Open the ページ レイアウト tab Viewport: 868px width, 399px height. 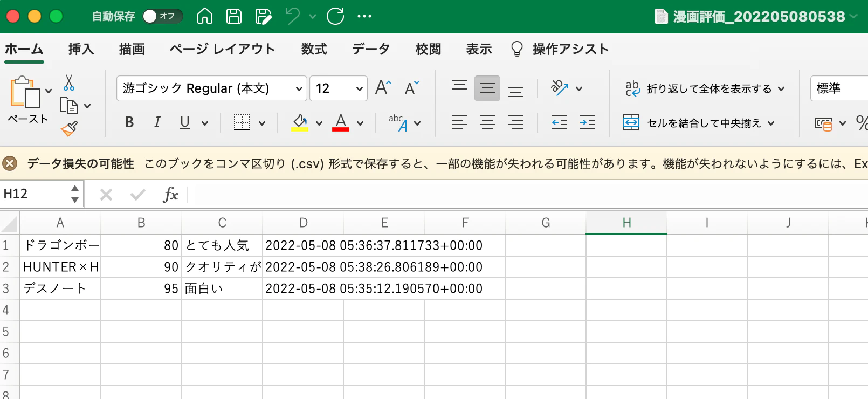coord(223,49)
